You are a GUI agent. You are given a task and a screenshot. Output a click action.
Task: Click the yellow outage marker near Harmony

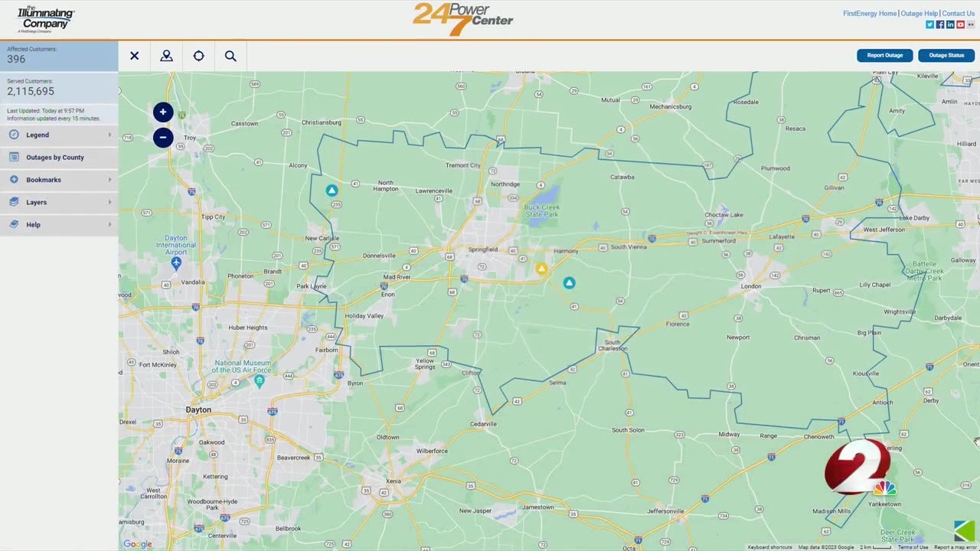[x=541, y=269]
